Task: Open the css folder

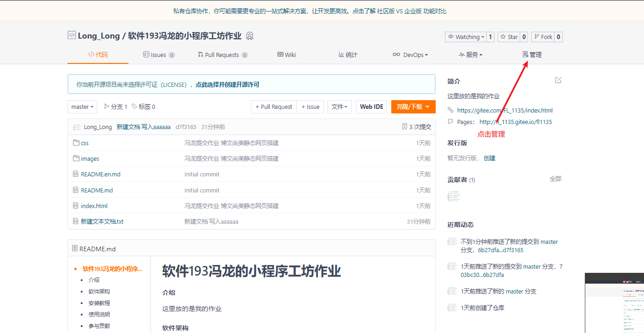Action: (85, 143)
